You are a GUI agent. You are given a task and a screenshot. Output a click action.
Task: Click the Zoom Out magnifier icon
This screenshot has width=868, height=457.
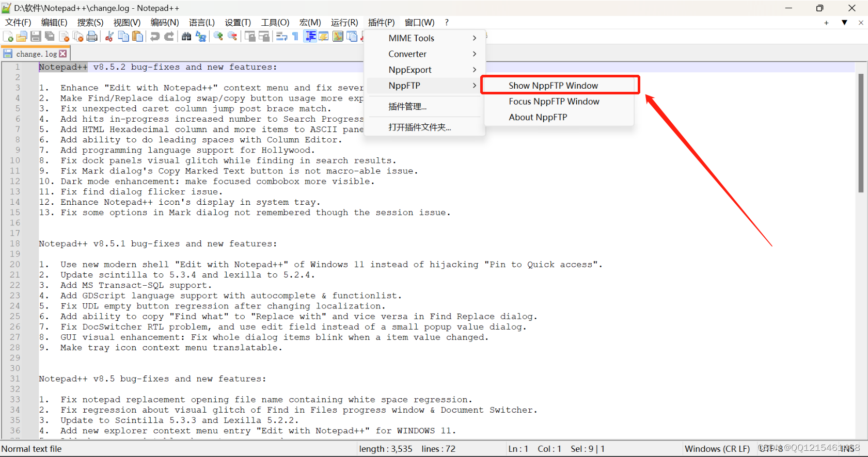(x=232, y=36)
